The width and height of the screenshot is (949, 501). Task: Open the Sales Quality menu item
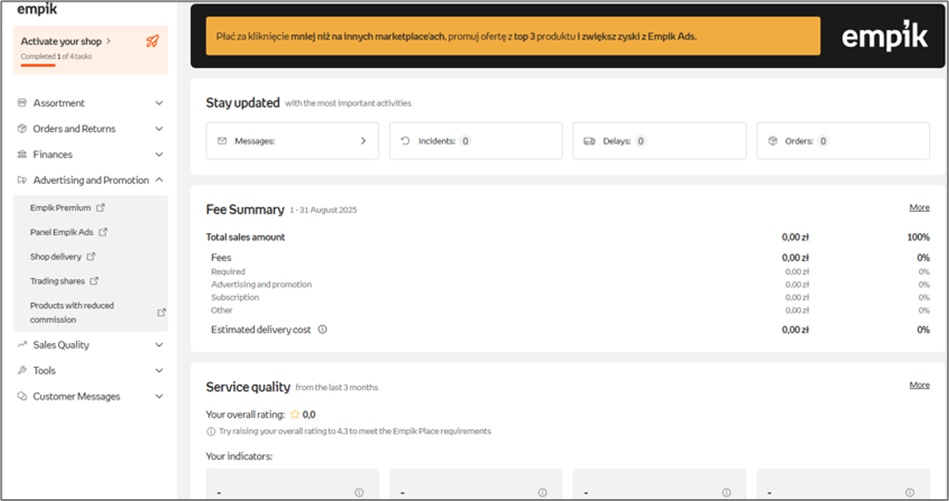61,345
